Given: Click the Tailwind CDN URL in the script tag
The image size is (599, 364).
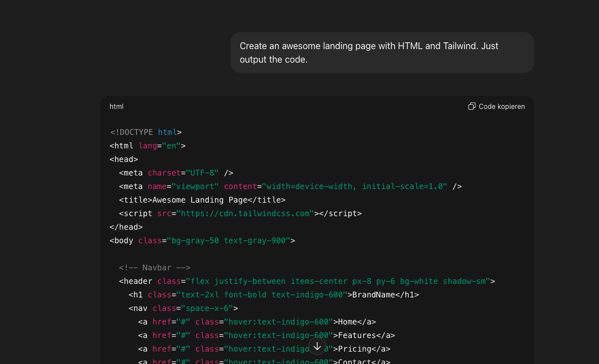Looking at the screenshot, I should click(x=245, y=213).
